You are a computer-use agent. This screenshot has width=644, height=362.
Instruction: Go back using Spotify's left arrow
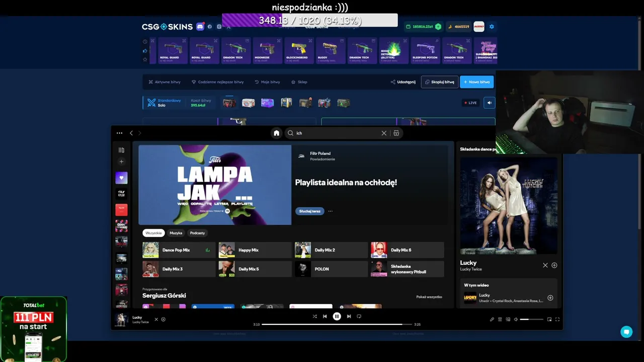tap(131, 133)
